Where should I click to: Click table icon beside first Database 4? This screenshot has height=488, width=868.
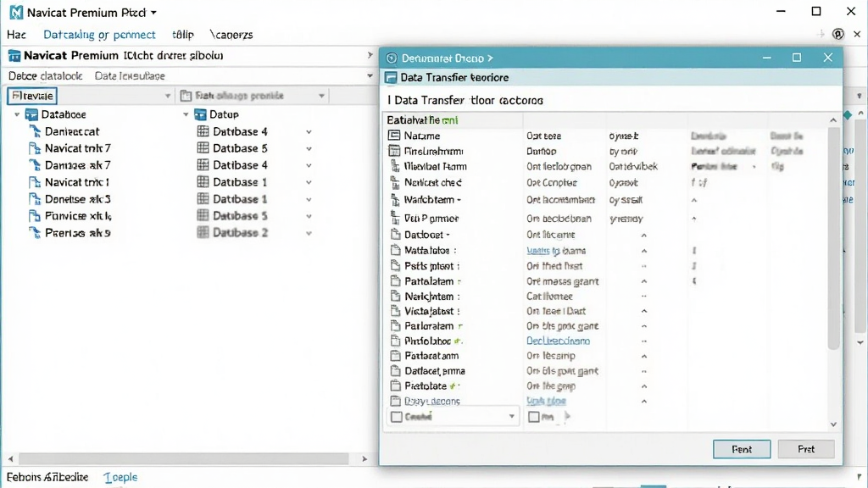[203, 131]
